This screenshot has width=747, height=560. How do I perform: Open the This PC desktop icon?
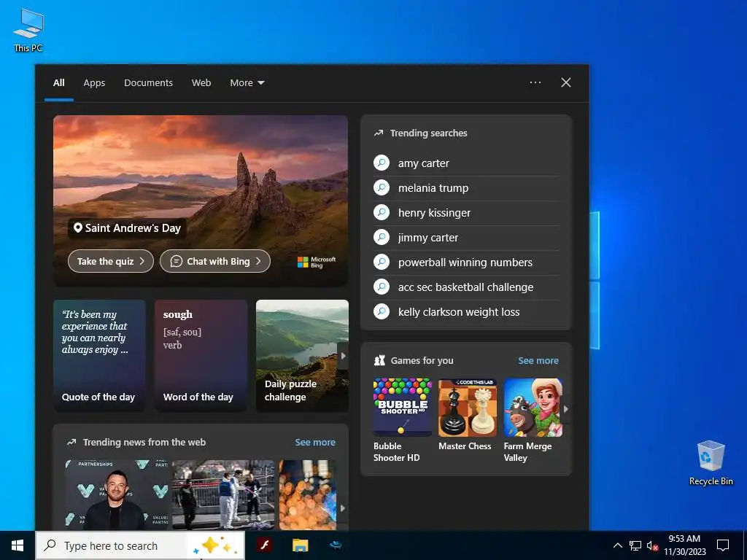tap(28, 31)
